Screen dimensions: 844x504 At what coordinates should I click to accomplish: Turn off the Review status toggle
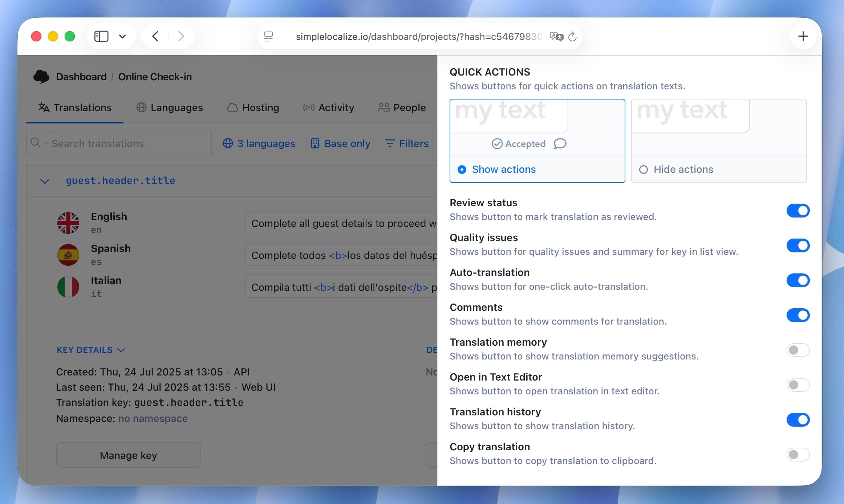tap(798, 210)
